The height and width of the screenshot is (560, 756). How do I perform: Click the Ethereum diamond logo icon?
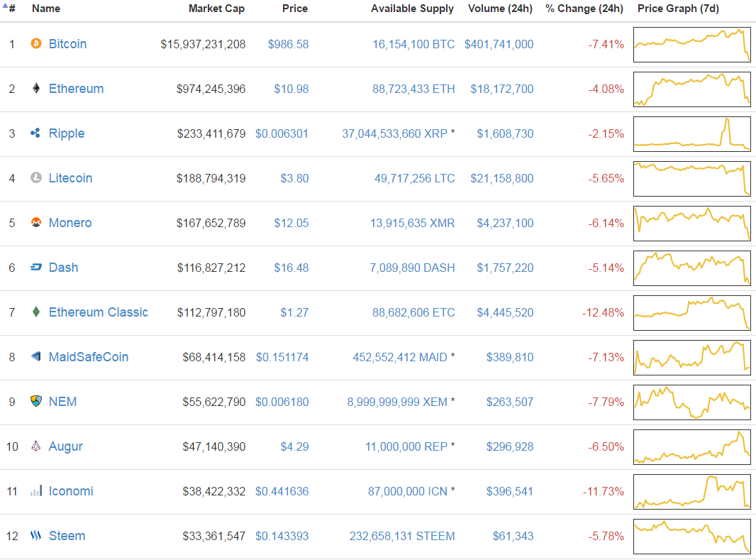(x=36, y=88)
